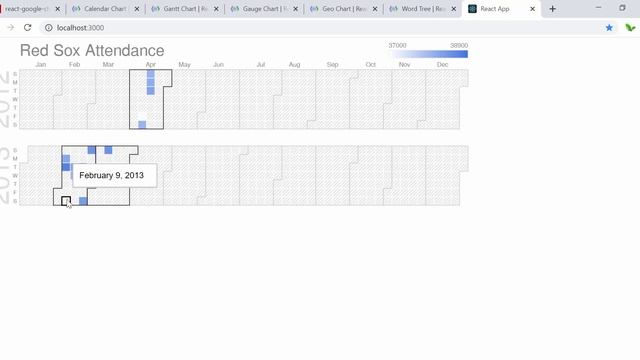Close the React App tab
Screen dimensions: 640x360
[x=532, y=9]
